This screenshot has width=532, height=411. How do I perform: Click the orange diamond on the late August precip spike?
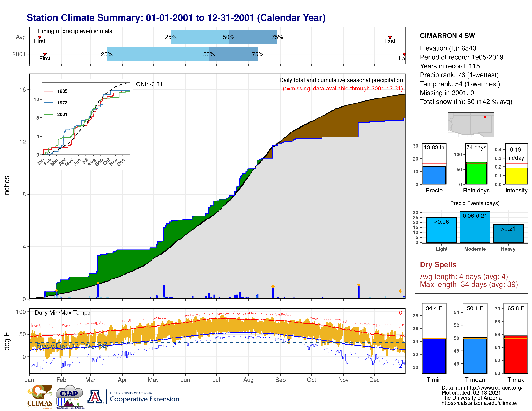273,287
